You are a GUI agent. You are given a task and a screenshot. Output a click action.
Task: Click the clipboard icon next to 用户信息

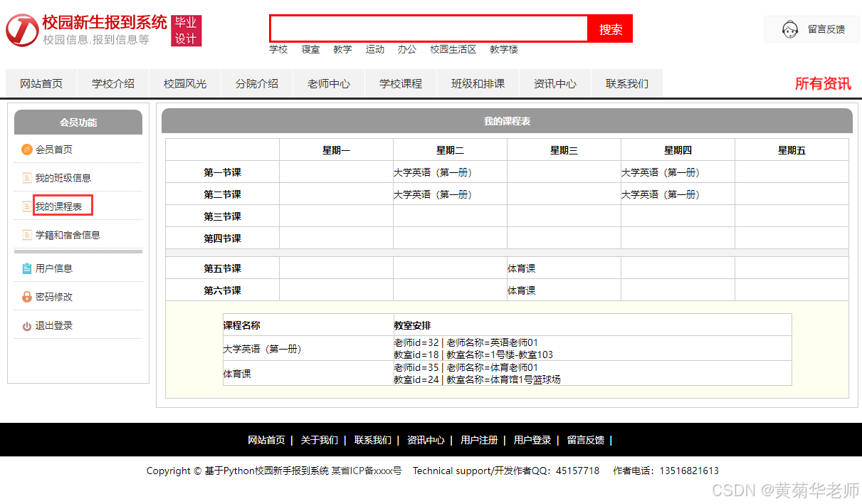(x=27, y=268)
